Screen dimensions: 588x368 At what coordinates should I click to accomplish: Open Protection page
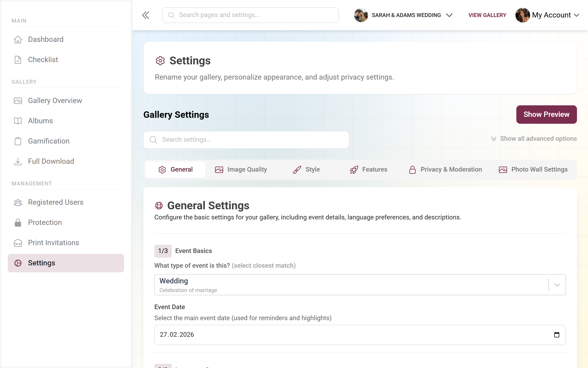(x=66, y=223)
